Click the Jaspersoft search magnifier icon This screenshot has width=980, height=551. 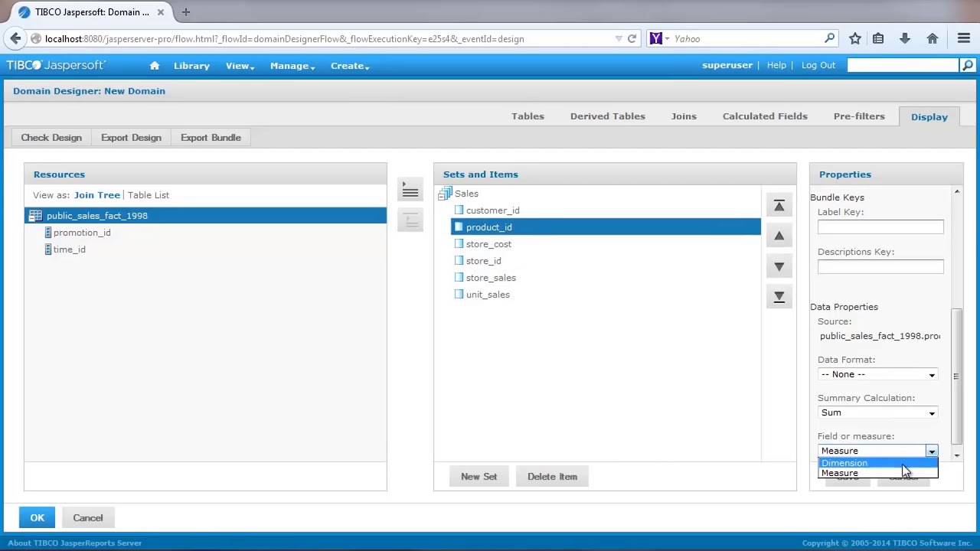pyautogui.click(x=968, y=66)
